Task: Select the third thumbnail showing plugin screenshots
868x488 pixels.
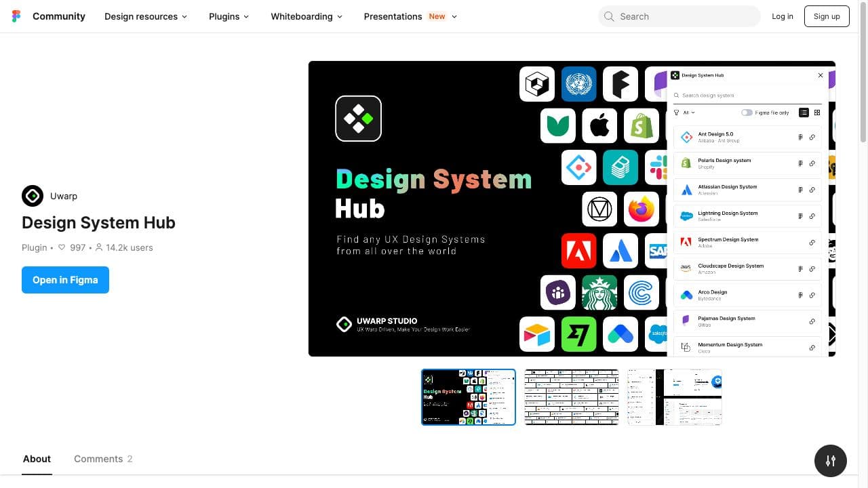Action: [675, 397]
